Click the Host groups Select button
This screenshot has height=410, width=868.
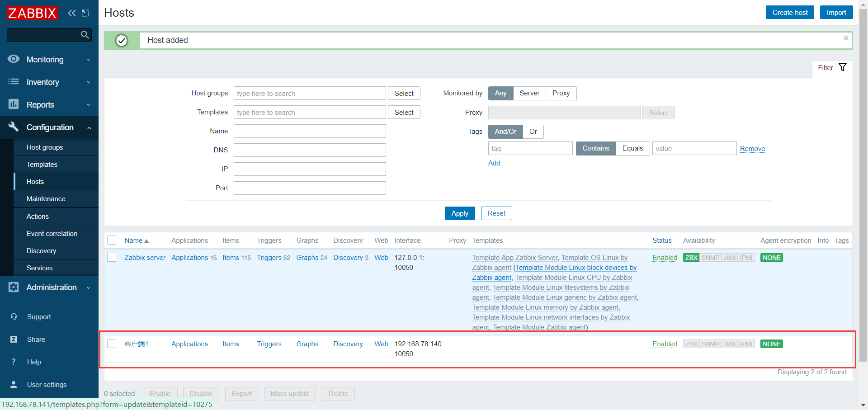point(404,93)
